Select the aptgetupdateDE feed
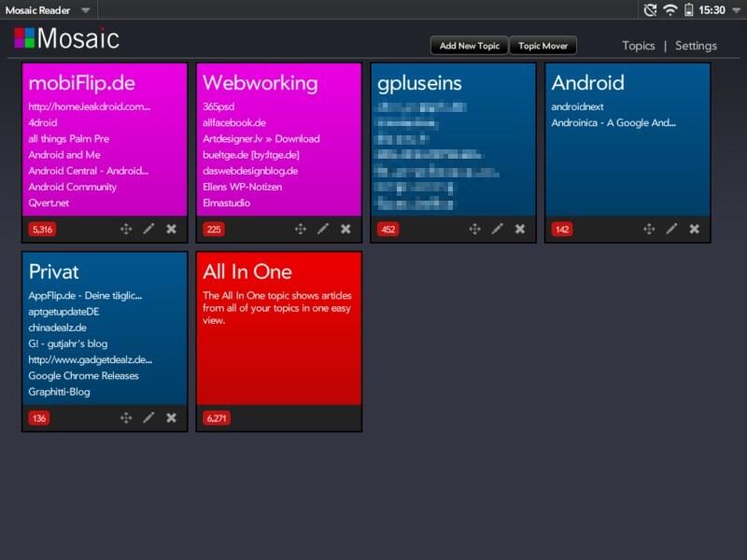Screen dimensions: 747x560 (x=63, y=312)
